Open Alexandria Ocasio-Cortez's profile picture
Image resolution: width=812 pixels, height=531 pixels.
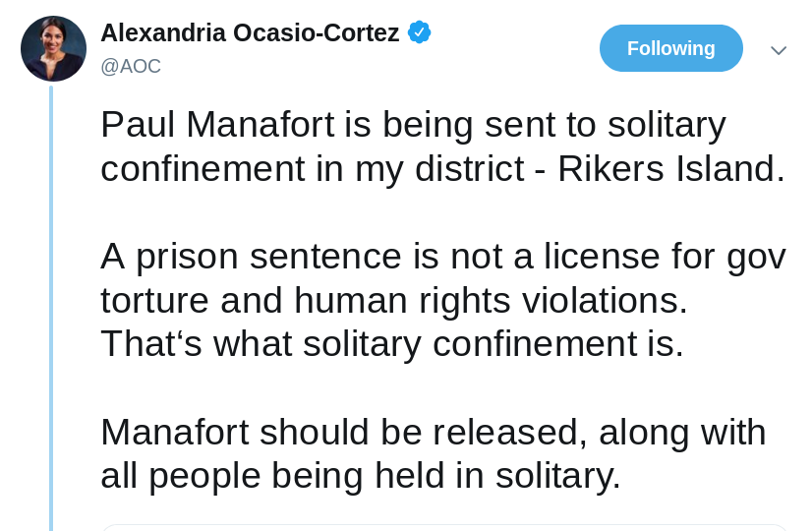pyautogui.click(x=53, y=49)
